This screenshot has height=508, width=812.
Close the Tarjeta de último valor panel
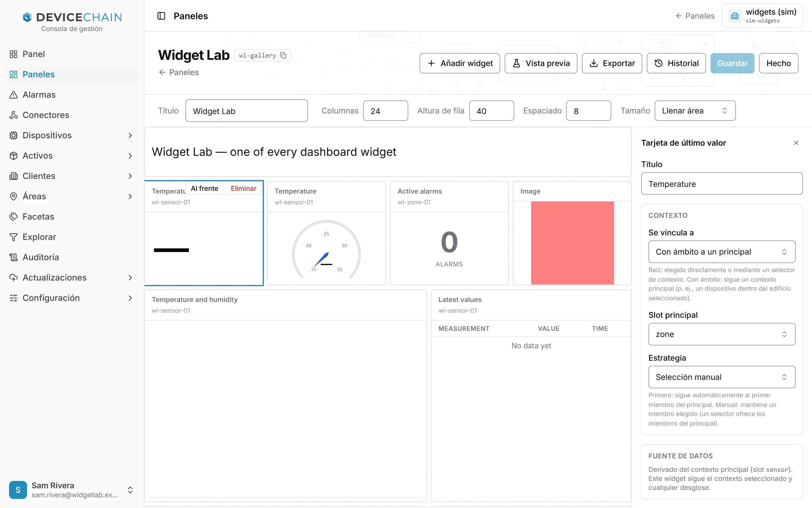(x=796, y=143)
